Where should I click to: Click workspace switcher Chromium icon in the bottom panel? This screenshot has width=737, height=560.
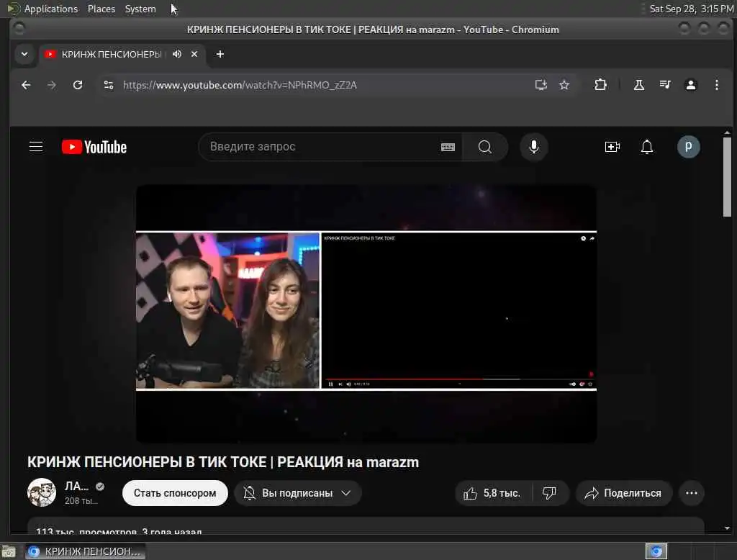[656, 551]
